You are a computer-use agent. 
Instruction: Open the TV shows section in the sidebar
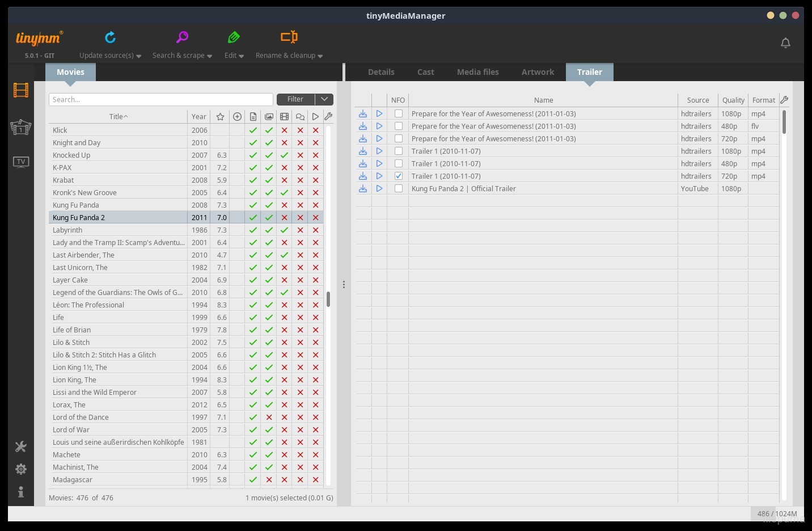[20, 162]
